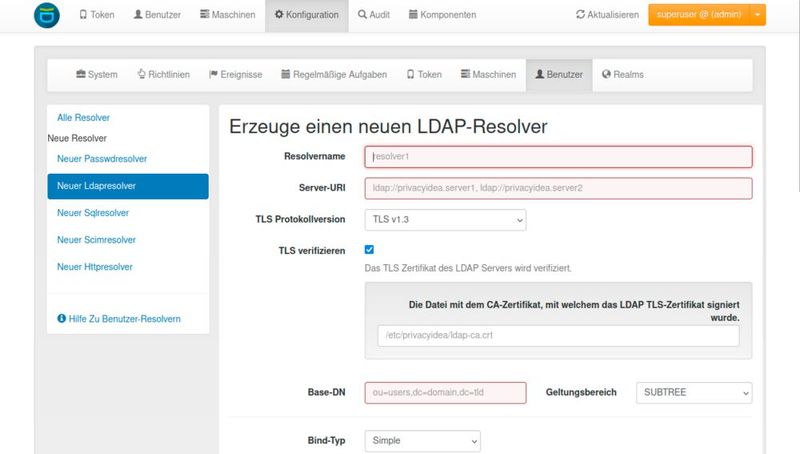Switch to Realms sub-tab
The height and width of the screenshot is (454, 800).
pyautogui.click(x=623, y=74)
